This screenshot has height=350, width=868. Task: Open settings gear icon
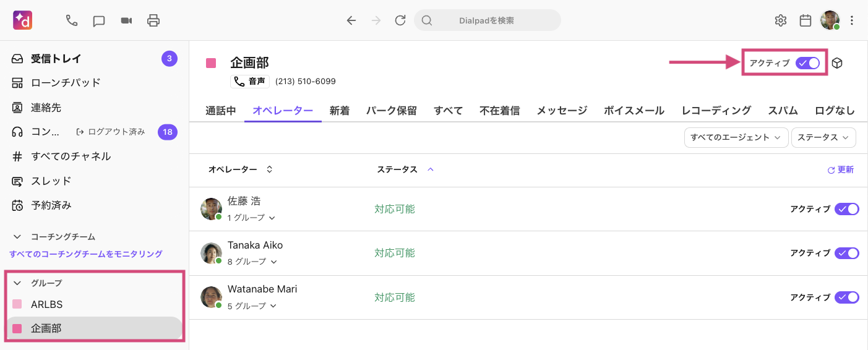[781, 20]
